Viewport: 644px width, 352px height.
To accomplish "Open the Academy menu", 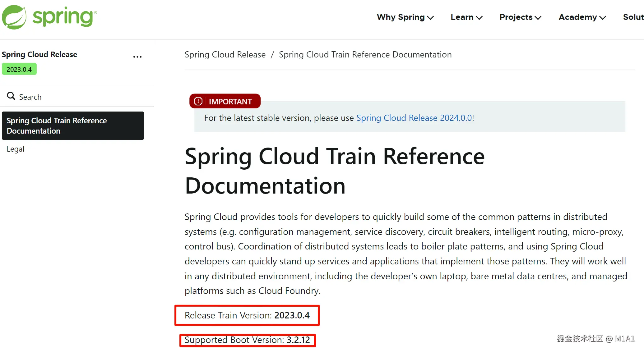I will [582, 17].
